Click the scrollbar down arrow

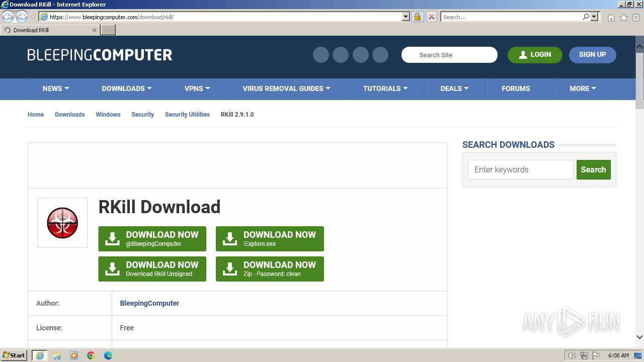point(639,337)
